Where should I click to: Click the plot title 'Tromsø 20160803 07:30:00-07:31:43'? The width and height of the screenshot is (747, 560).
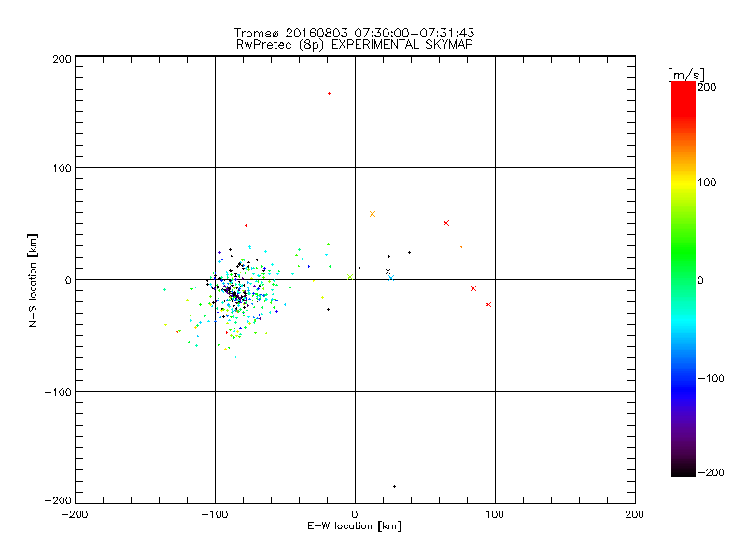click(x=355, y=33)
